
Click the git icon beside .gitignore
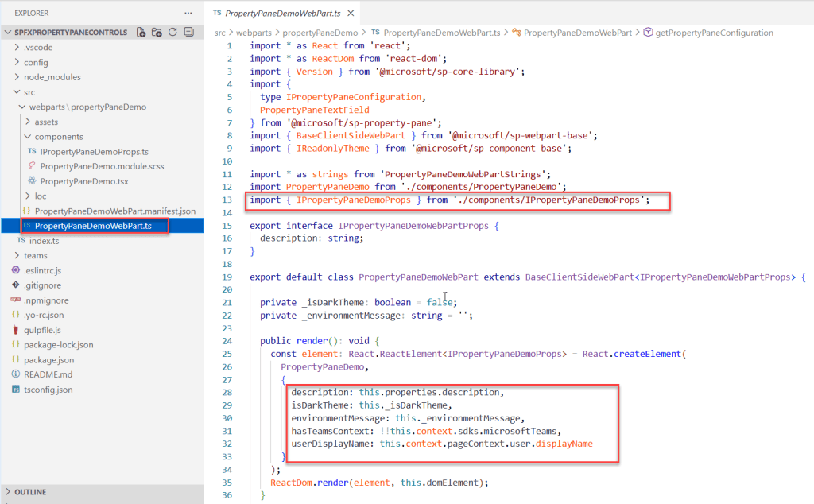pyautogui.click(x=16, y=285)
